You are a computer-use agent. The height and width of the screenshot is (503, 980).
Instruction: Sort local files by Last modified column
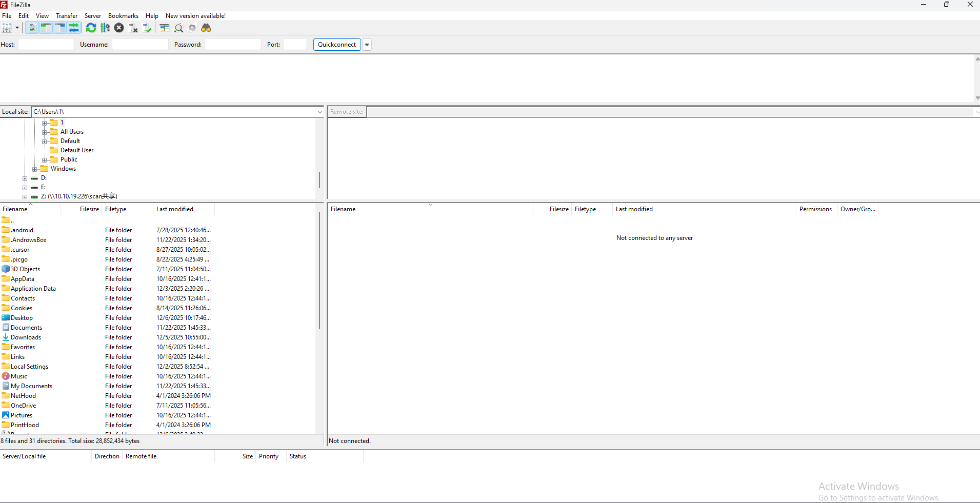tap(184, 209)
